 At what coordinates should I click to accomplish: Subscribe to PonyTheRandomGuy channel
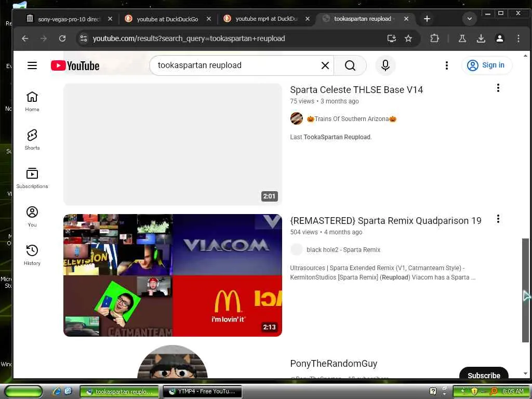click(484, 374)
